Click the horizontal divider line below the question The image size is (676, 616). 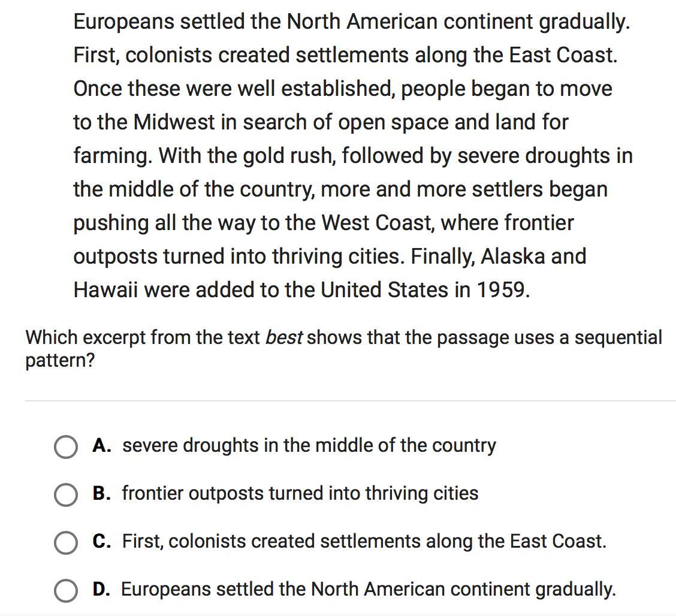350,400
